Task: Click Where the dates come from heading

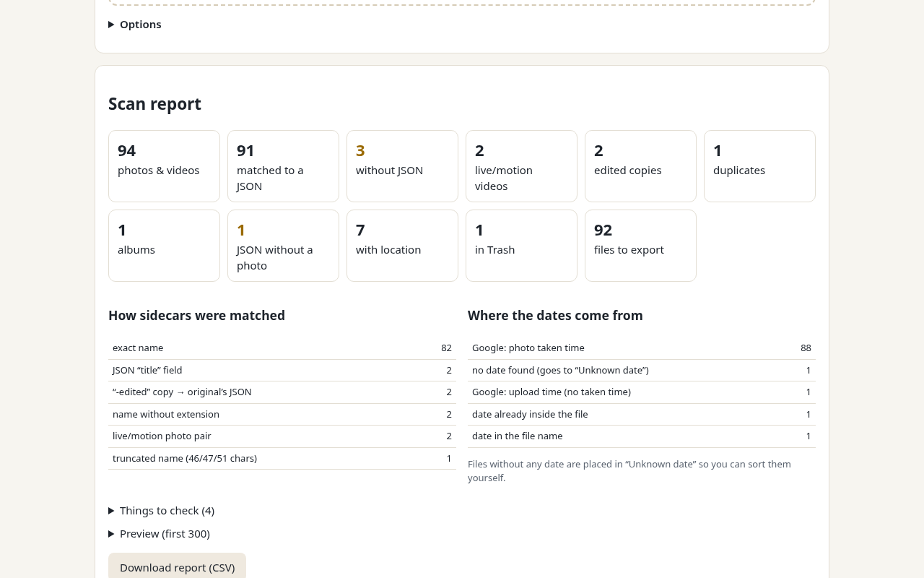Action: (555, 316)
